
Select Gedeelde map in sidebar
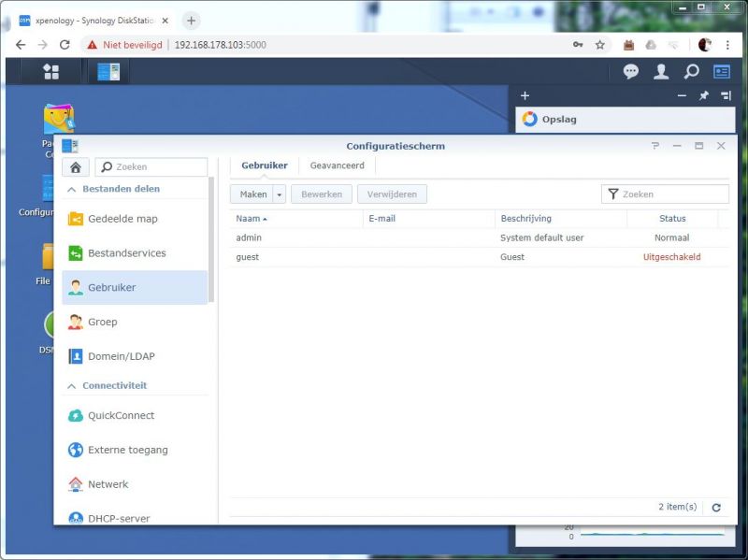coord(135,219)
